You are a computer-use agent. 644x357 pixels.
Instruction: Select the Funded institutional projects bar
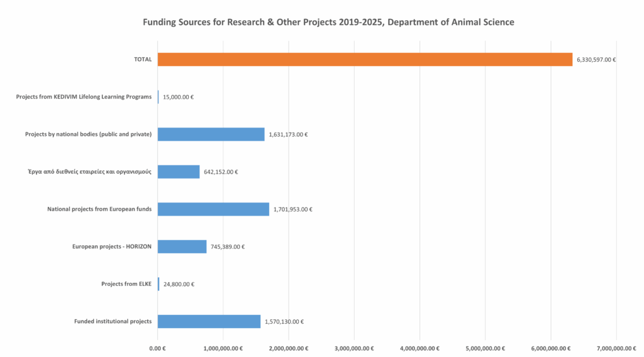coord(209,321)
